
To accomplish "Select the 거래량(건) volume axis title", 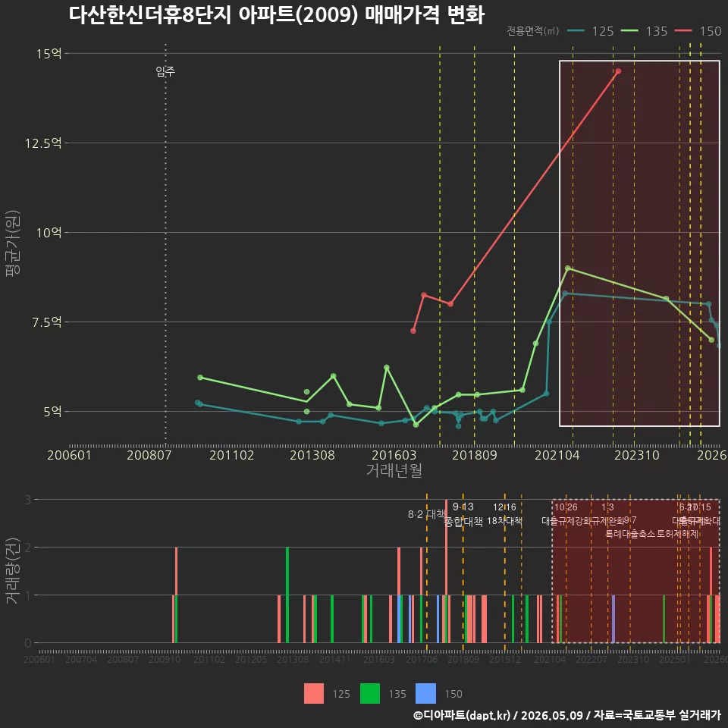I will [x=12, y=571].
